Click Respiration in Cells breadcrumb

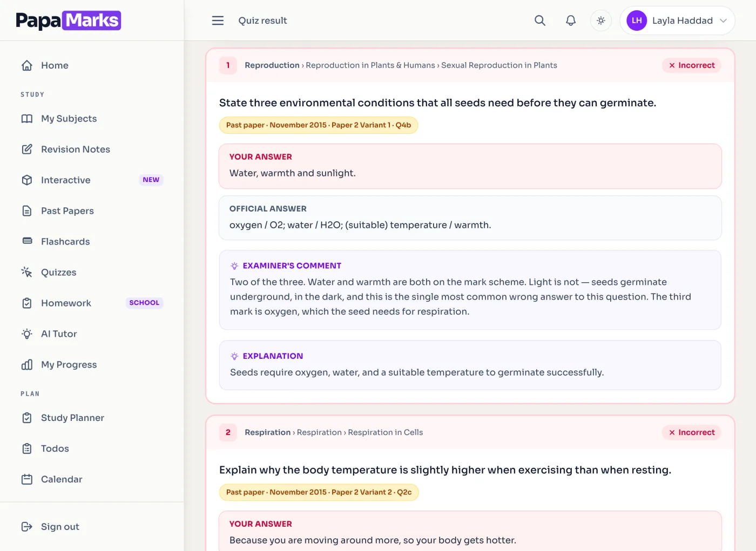(x=386, y=432)
